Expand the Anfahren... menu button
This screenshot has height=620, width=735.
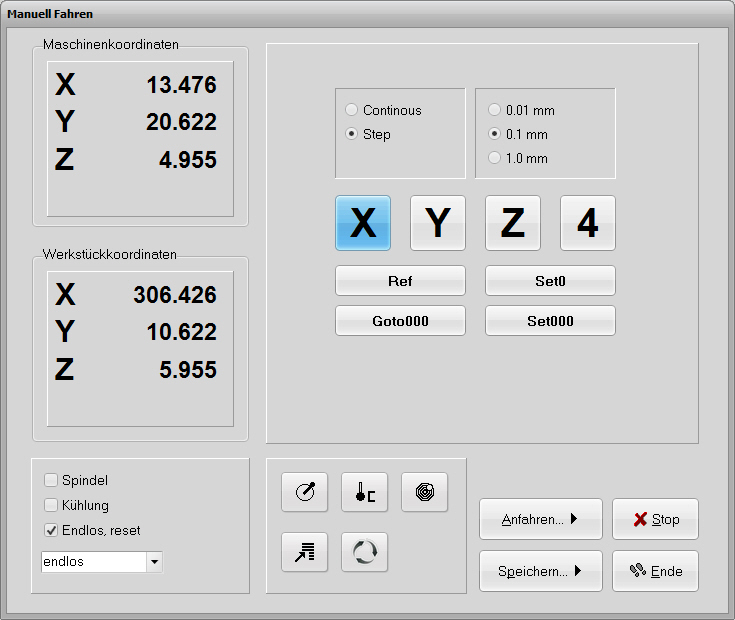click(x=541, y=520)
